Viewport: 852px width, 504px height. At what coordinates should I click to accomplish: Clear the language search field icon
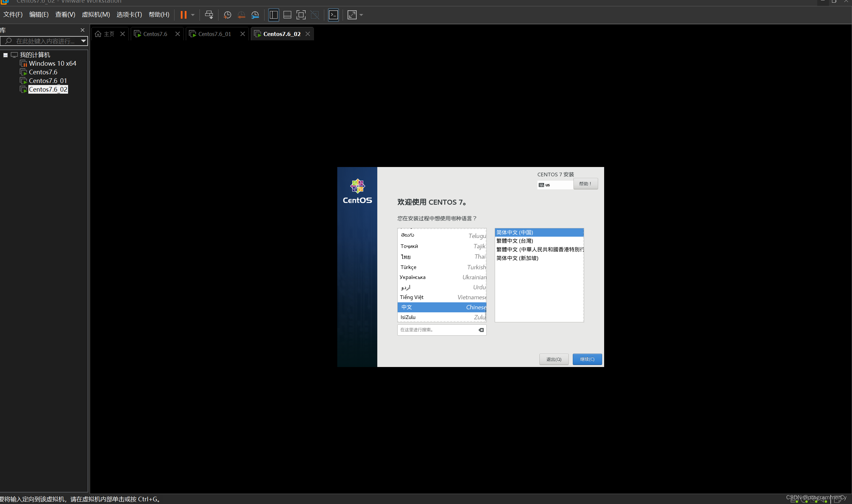[x=481, y=330]
